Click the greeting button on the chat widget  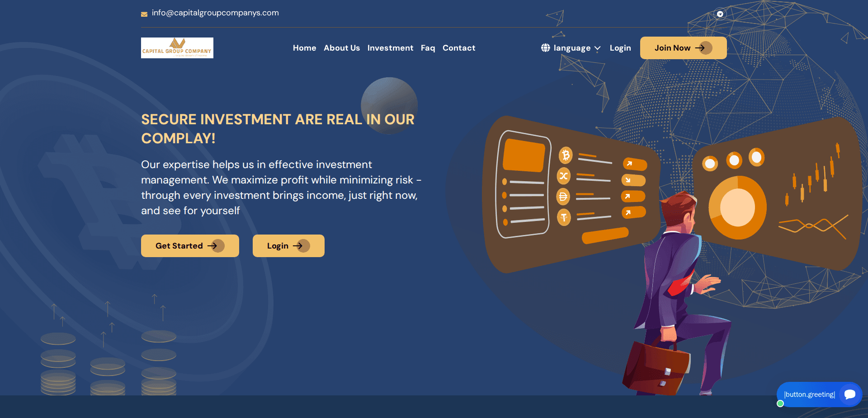click(810, 394)
